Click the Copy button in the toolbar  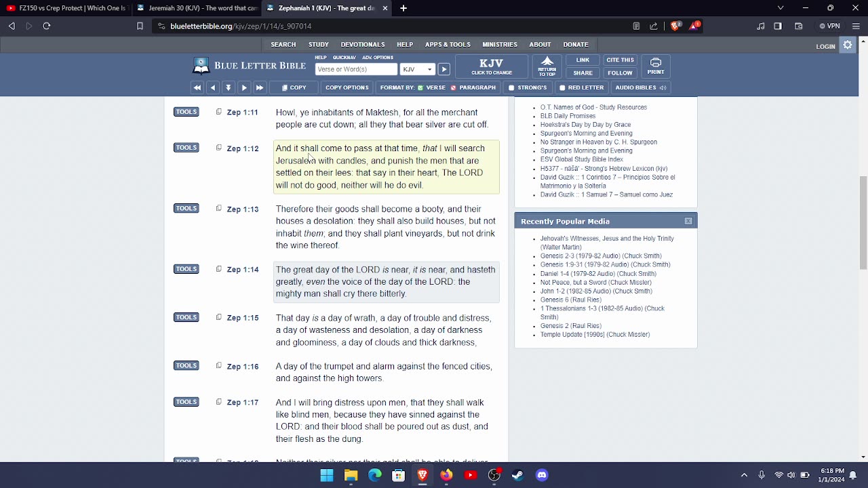(x=294, y=87)
